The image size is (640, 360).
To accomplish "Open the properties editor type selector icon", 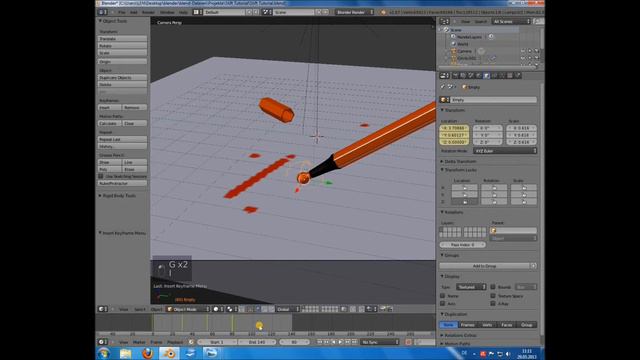I will click(444, 76).
